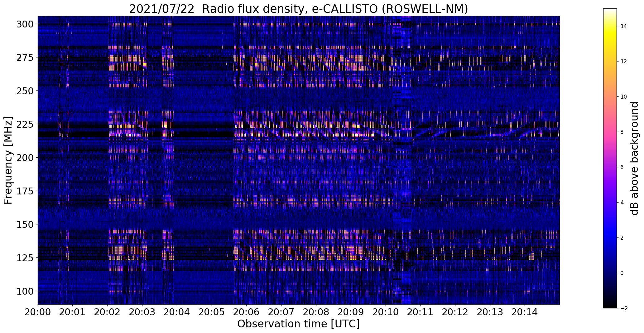The width and height of the screenshot is (644, 333).
Task: Select the 20:00 time axis label
Action: click(x=38, y=312)
